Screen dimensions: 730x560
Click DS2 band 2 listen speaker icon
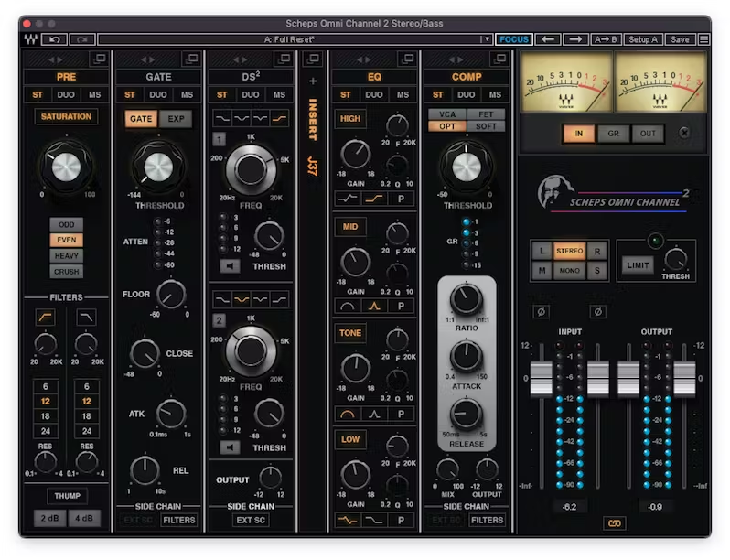tap(230, 447)
